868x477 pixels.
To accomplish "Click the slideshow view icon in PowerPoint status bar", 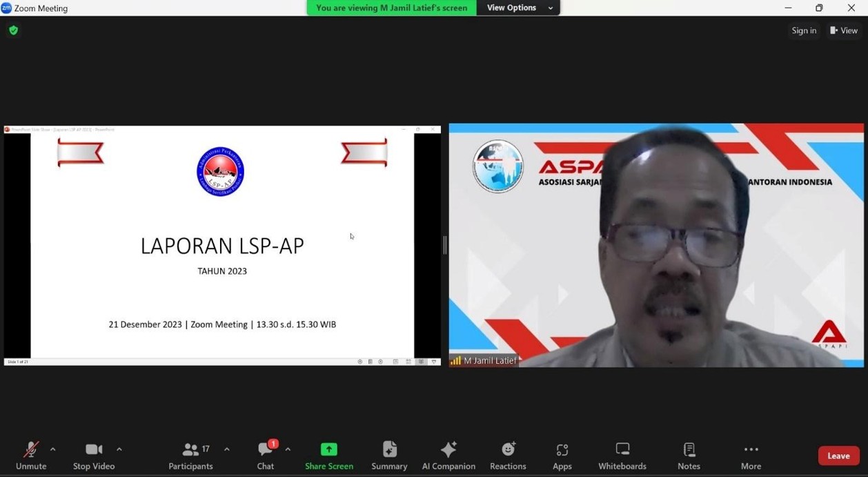I will pyautogui.click(x=433, y=362).
